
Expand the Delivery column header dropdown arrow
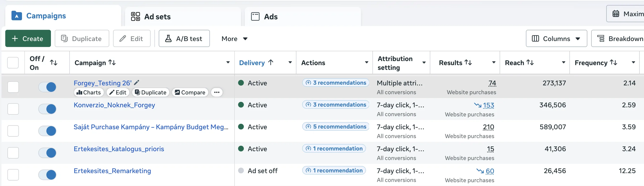pyautogui.click(x=290, y=62)
